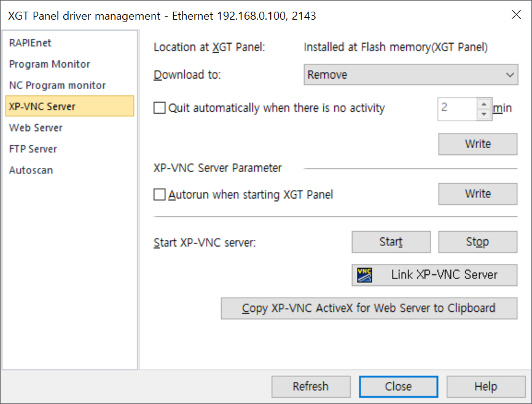Stop the running XP-VNC server
532x404 pixels.
[x=477, y=242]
